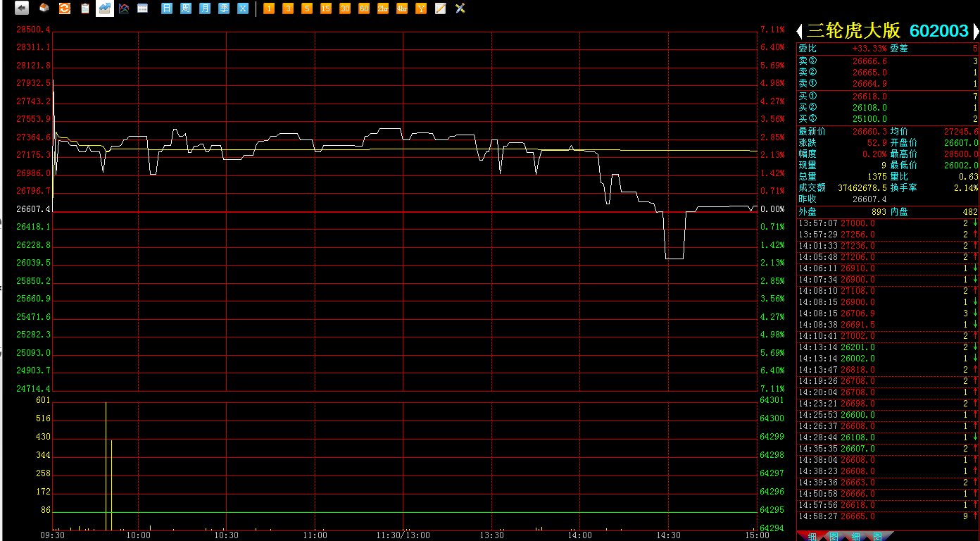
Task: Click the 最新价 value 26660.3
Action: 870,132
